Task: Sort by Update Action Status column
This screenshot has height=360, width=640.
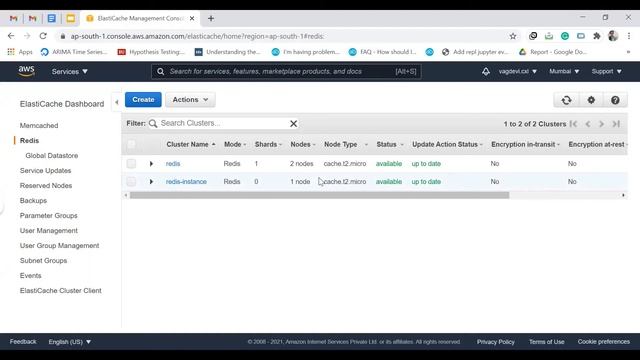Action: [x=447, y=144]
